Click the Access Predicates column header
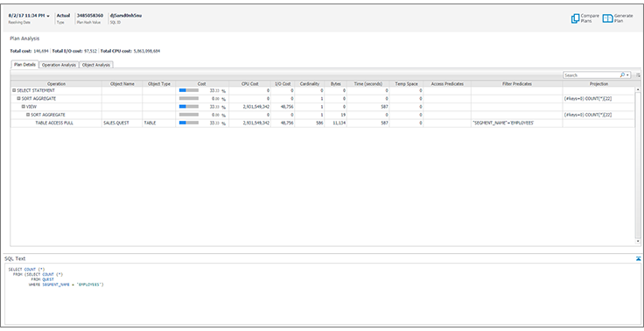This screenshot has height=331, width=644. tap(447, 84)
